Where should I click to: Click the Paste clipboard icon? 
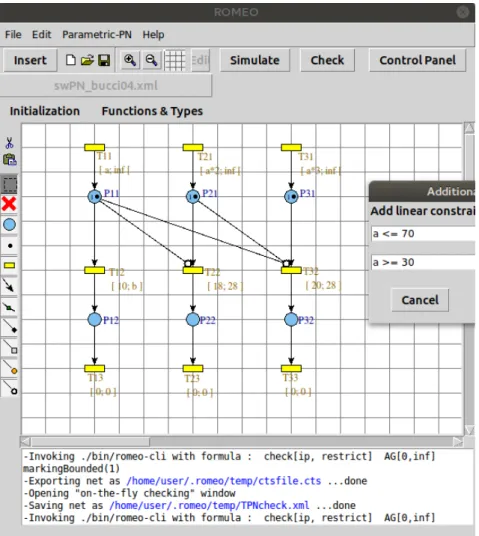[10, 159]
